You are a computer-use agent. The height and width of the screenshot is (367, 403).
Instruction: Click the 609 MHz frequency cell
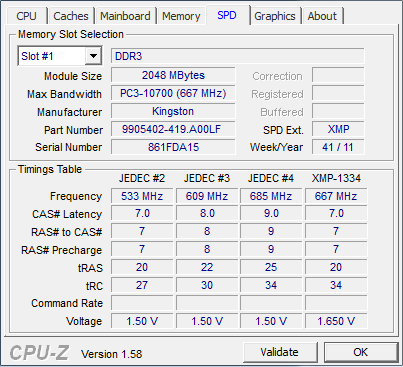(207, 196)
